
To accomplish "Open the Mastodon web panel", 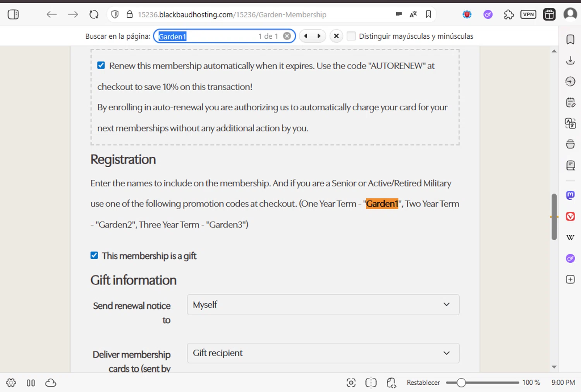I will [570, 195].
